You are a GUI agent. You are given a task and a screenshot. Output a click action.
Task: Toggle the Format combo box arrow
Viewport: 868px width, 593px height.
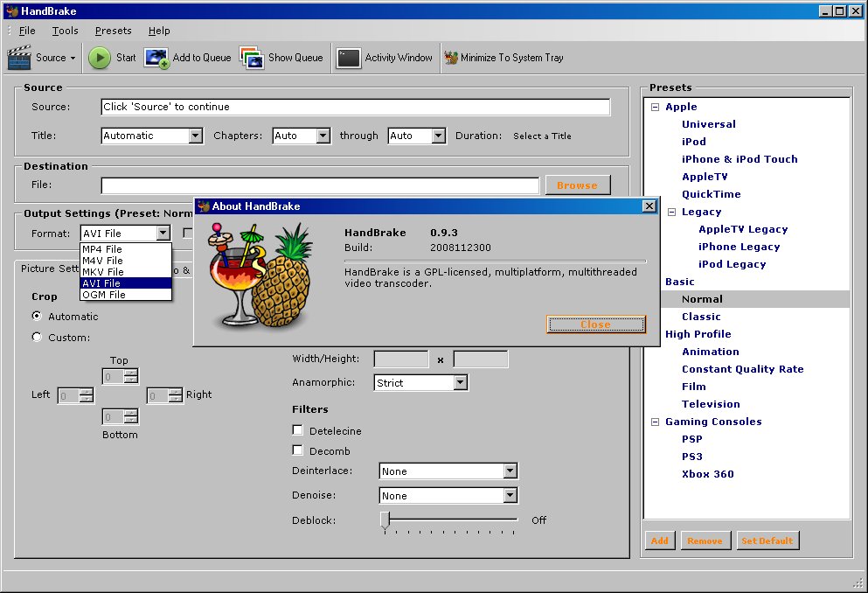pos(163,234)
